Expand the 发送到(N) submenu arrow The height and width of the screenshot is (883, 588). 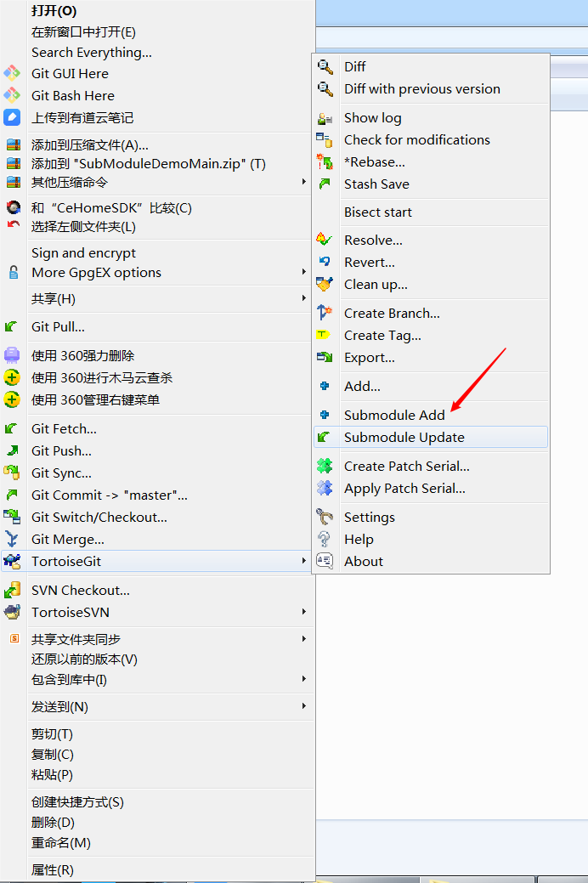click(x=304, y=706)
